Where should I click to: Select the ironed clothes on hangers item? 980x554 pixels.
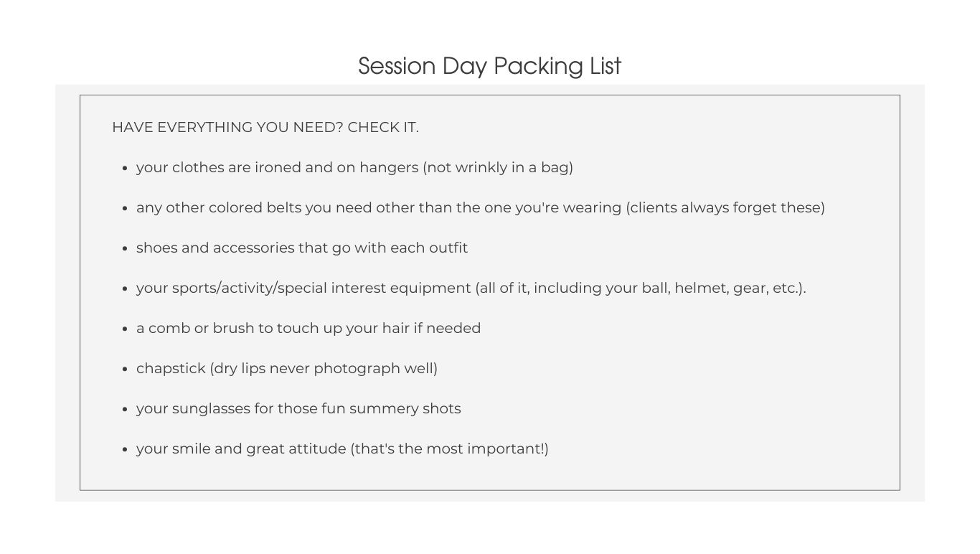[x=354, y=167]
